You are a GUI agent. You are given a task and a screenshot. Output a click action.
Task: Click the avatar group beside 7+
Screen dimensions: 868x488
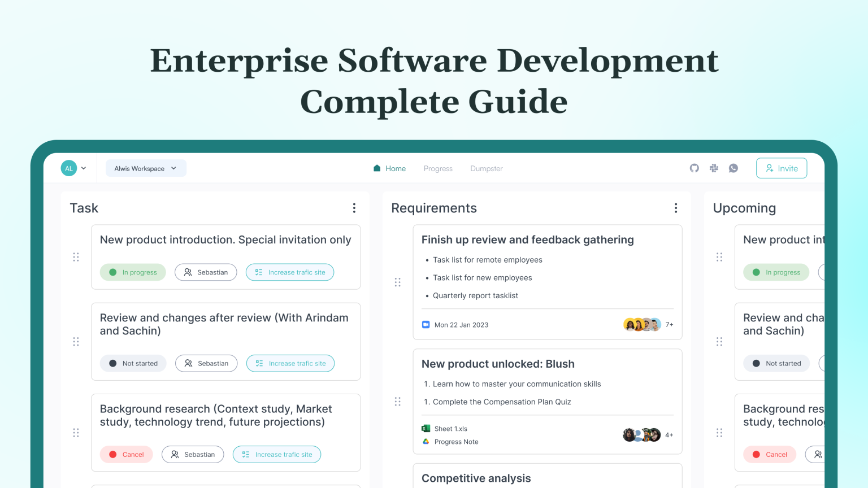point(642,325)
